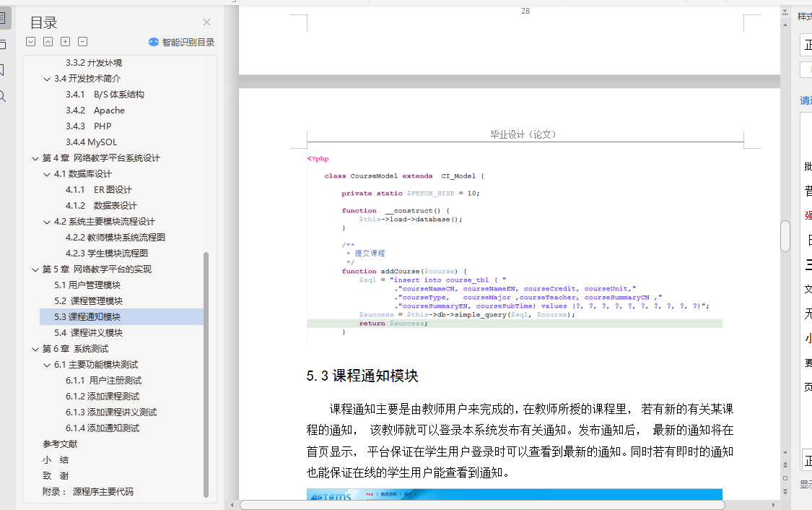Close the 目录 panel

206,22
